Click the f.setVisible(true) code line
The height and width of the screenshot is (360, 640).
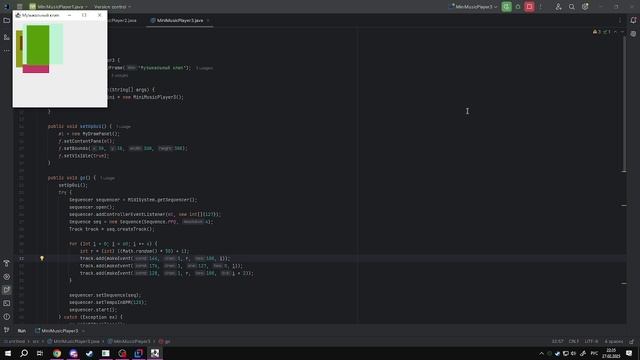point(84,156)
